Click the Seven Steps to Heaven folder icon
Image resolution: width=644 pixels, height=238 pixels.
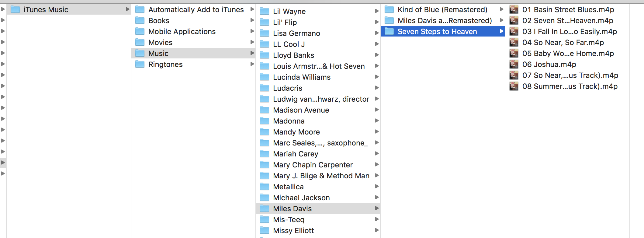pyautogui.click(x=389, y=31)
